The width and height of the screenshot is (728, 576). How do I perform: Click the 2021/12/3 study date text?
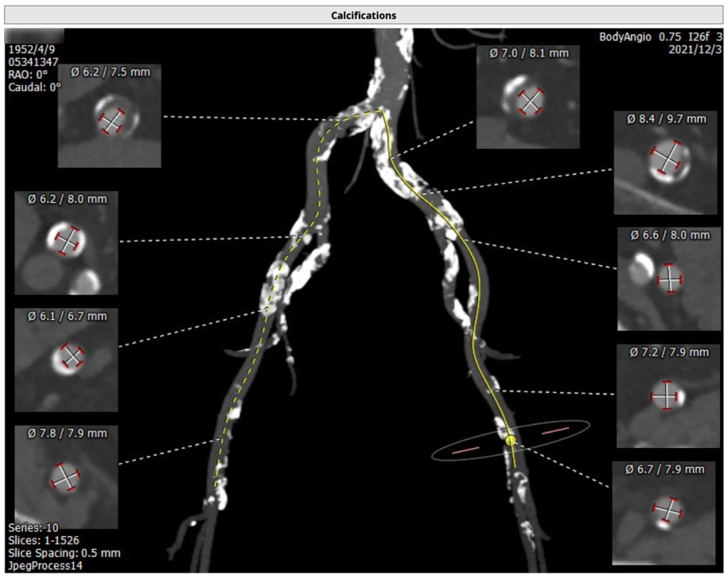(x=694, y=49)
